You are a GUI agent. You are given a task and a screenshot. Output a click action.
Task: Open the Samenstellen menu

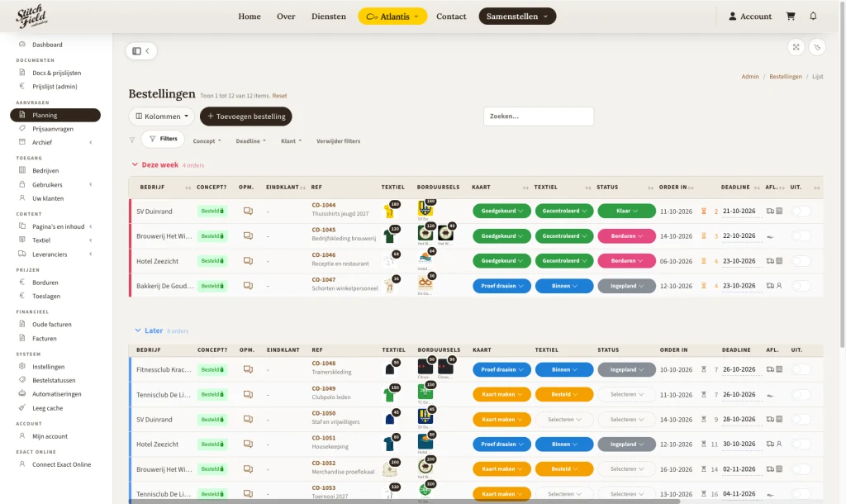517,17
